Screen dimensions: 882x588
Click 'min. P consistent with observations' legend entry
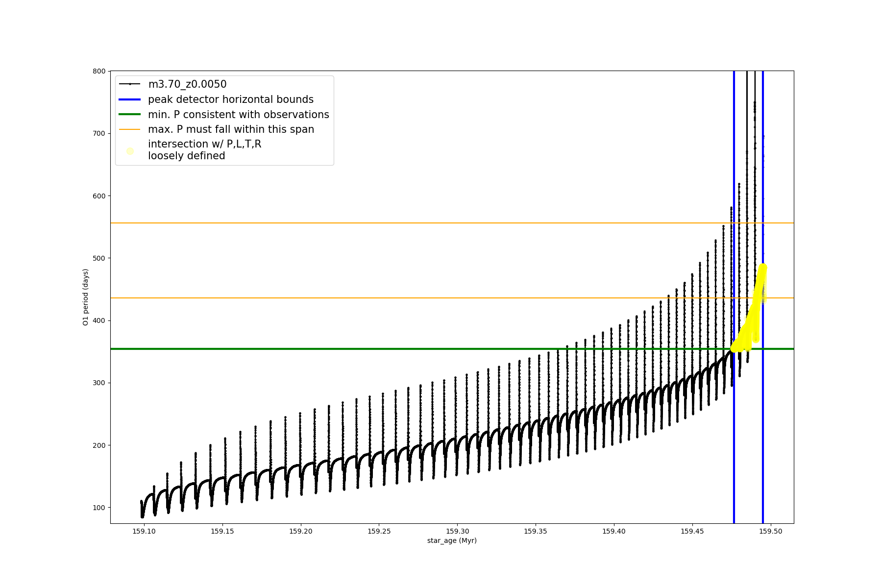[x=238, y=115]
